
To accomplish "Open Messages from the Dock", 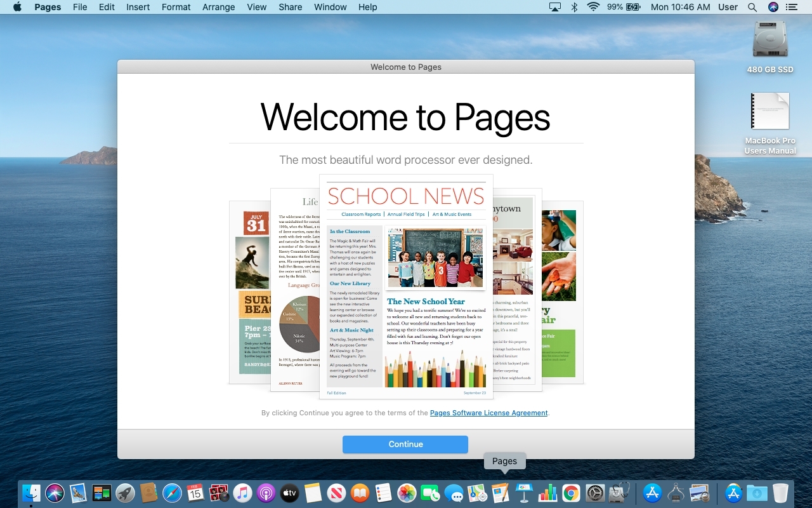I will (x=454, y=493).
